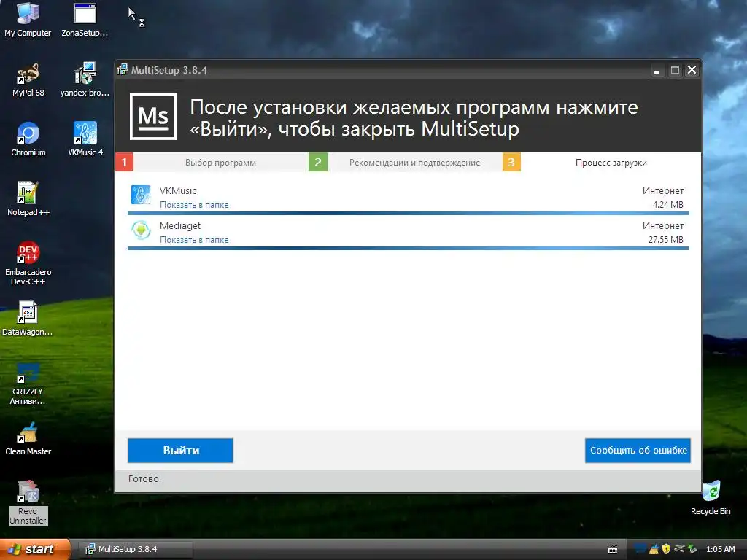Open MyPal 68 browser shortcut

pos(28,80)
